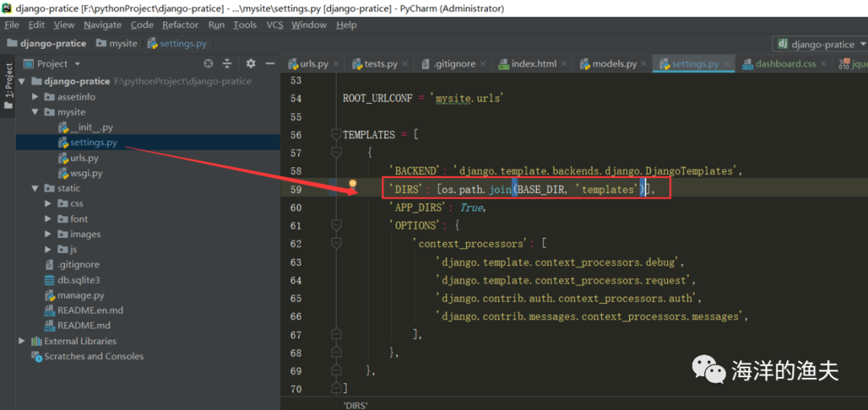Close the settings.py tab

click(727, 64)
